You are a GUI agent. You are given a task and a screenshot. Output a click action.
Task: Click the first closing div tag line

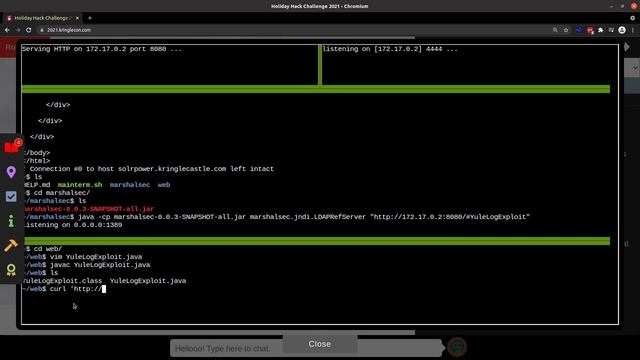click(x=58, y=104)
